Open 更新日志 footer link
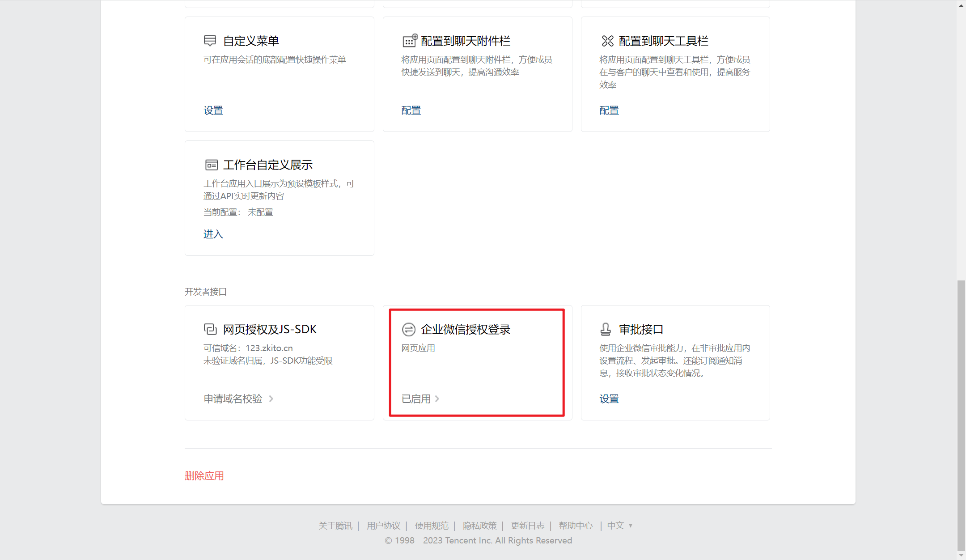 (527, 525)
